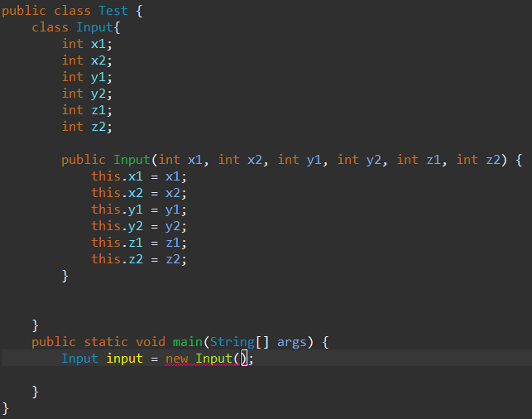Click the field declaration 'int y1;'
The width and height of the screenshot is (532, 419).
[87, 77]
